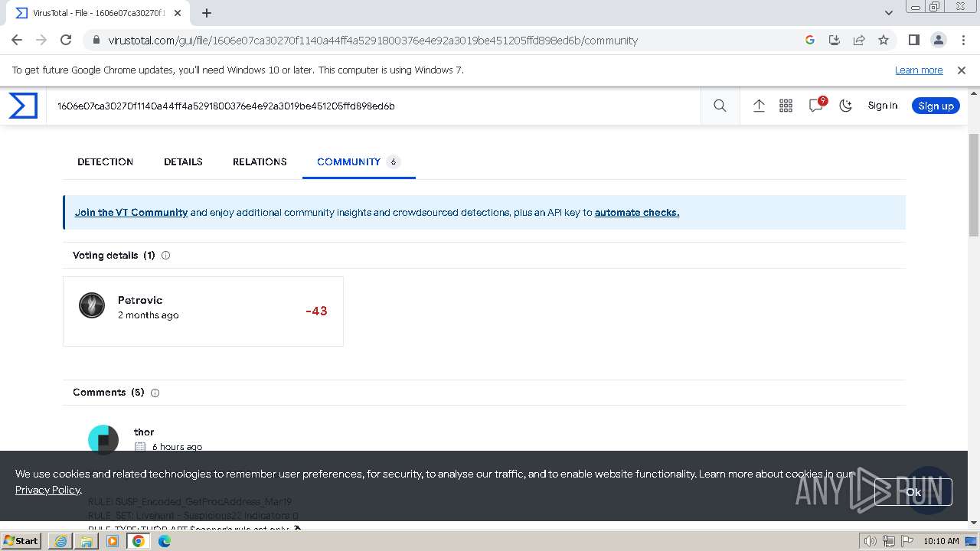980x551 pixels.
Task: Click share page icon
Action: coord(859,40)
